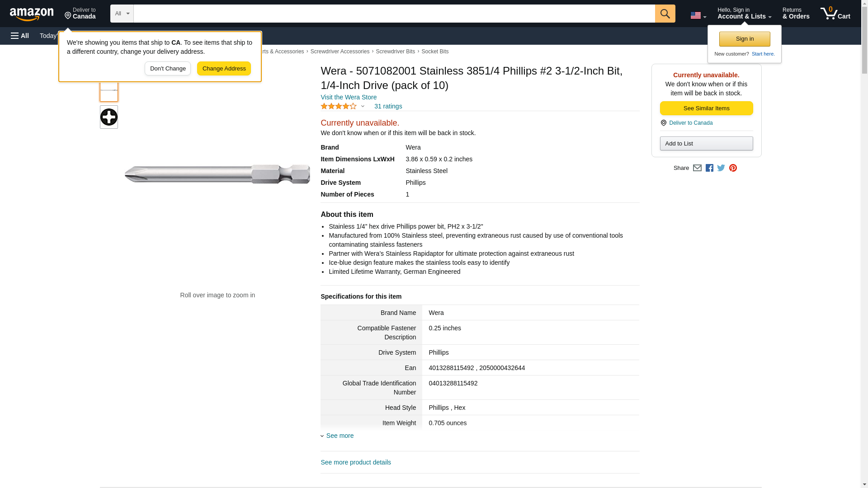Share via email icon
This screenshot has height=488, width=868.
(697, 168)
